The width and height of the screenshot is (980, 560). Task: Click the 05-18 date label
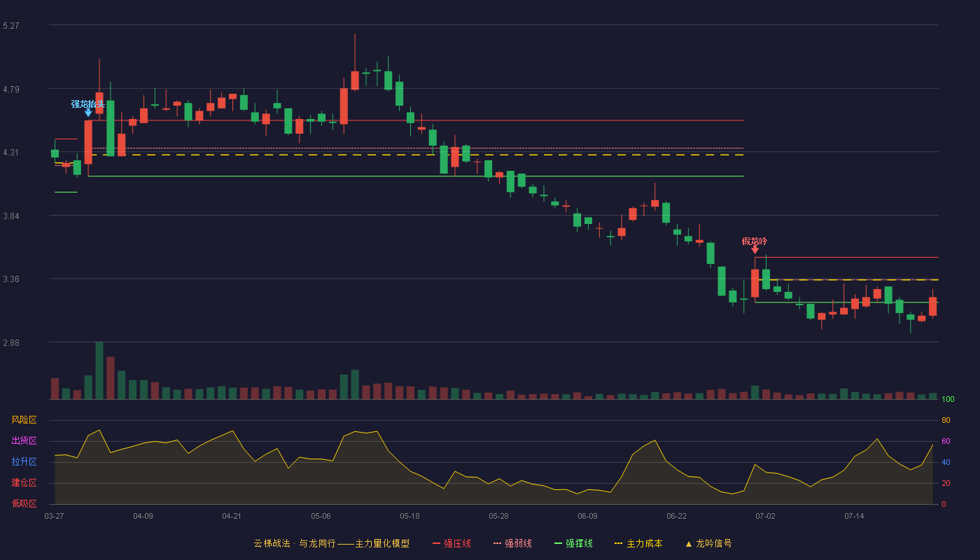click(x=409, y=516)
